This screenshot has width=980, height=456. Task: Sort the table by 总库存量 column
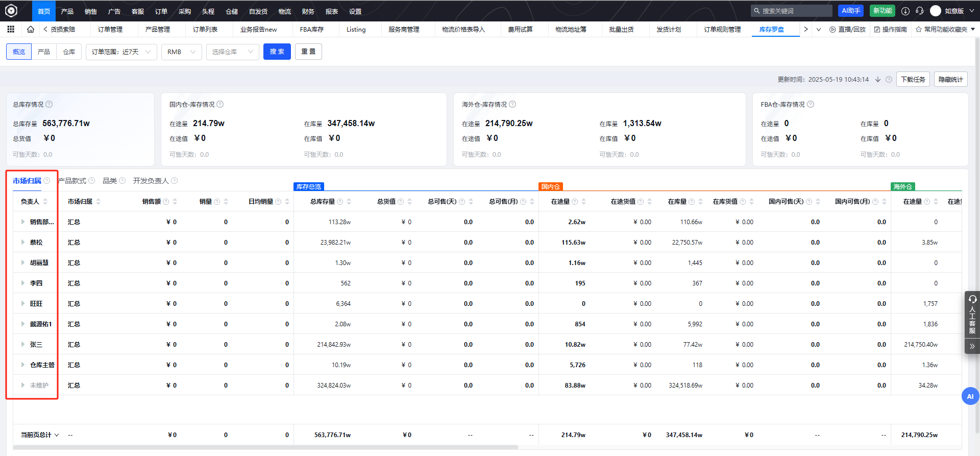point(349,202)
